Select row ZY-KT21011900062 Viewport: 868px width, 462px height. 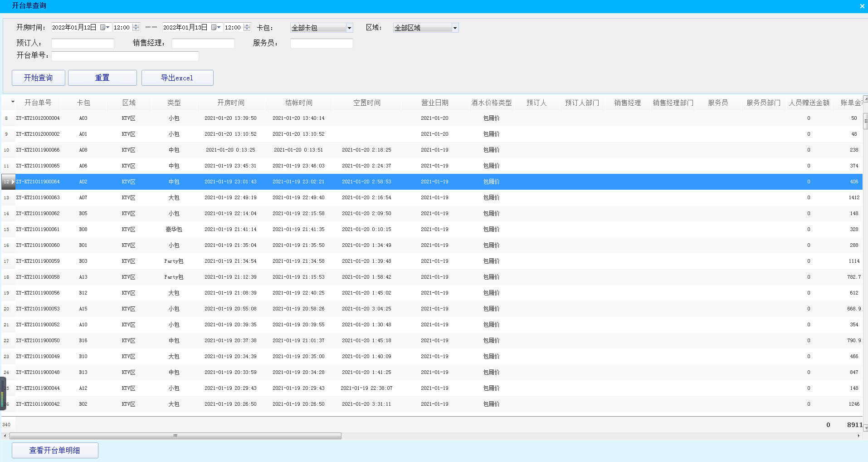(432, 213)
